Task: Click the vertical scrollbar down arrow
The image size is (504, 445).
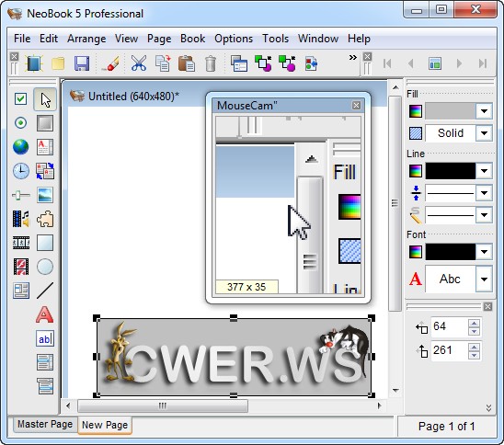Action: (395, 391)
